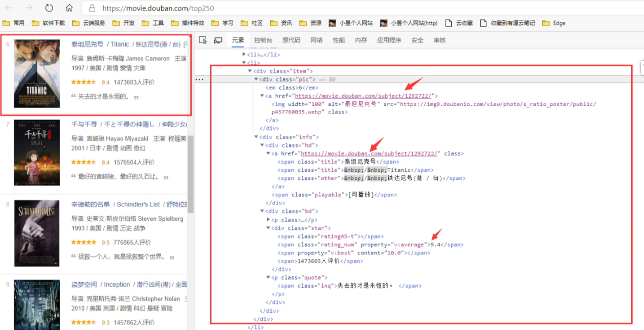This screenshot has height=330, width=644.
Task: Open the 云端服务 bookmark folder
Action: click(x=89, y=23)
